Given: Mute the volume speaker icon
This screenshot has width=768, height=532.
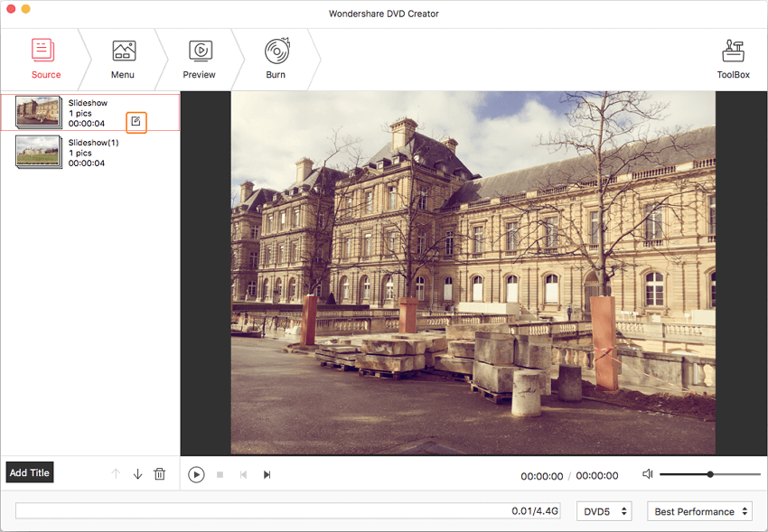Looking at the screenshot, I should click(x=647, y=474).
